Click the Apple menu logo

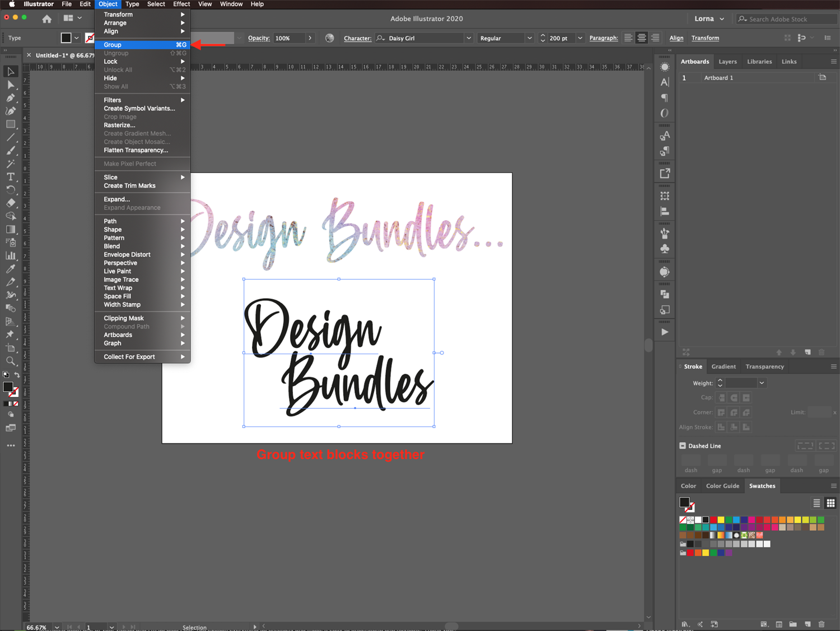[12, 4]
